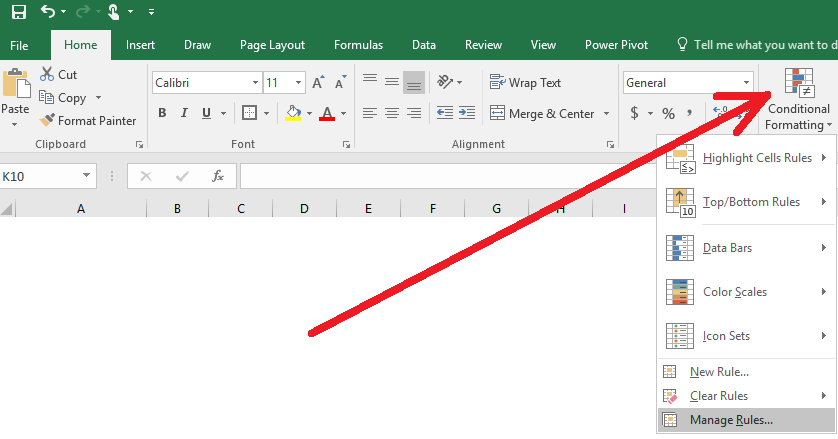The image size is (838, 439).
Task: Expand the Font Color dropdown arrow
Action: pyautogui.click(x=344, y=113)
